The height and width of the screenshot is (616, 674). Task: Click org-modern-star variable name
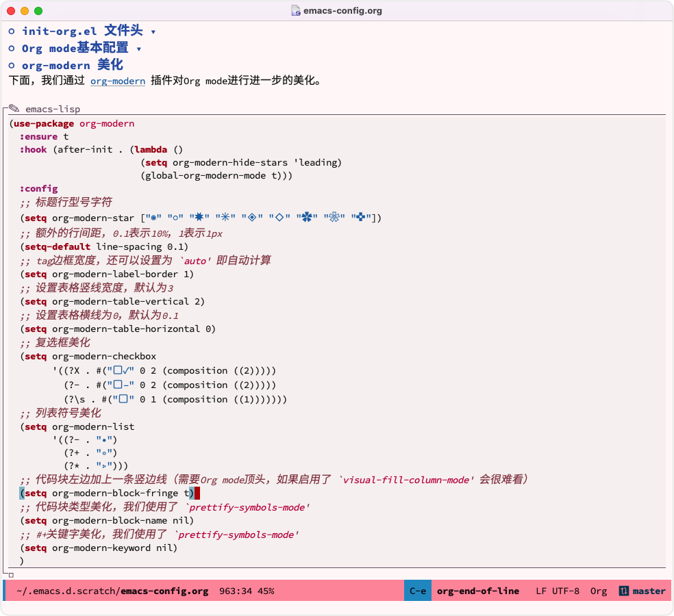coord(93,218)
